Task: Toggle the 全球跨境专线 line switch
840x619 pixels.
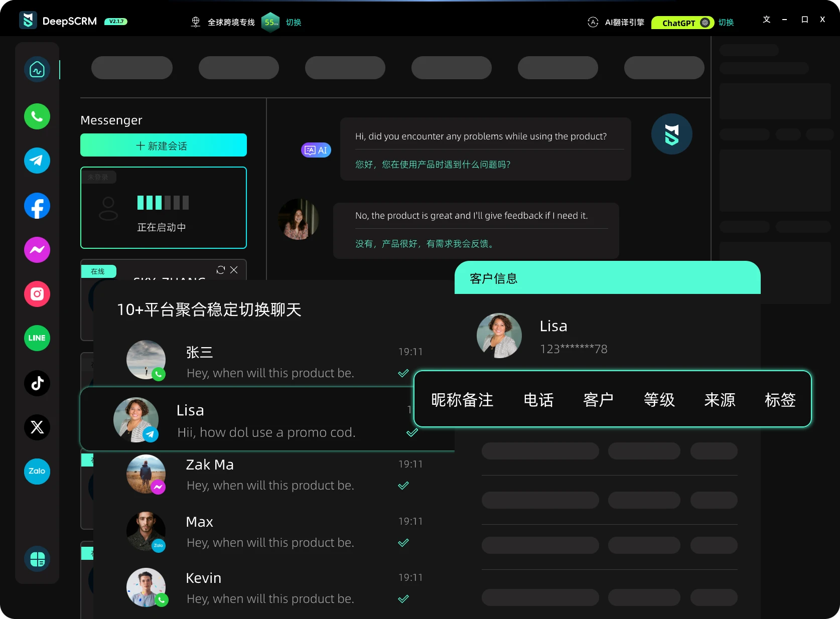Action: pos(294,23)
